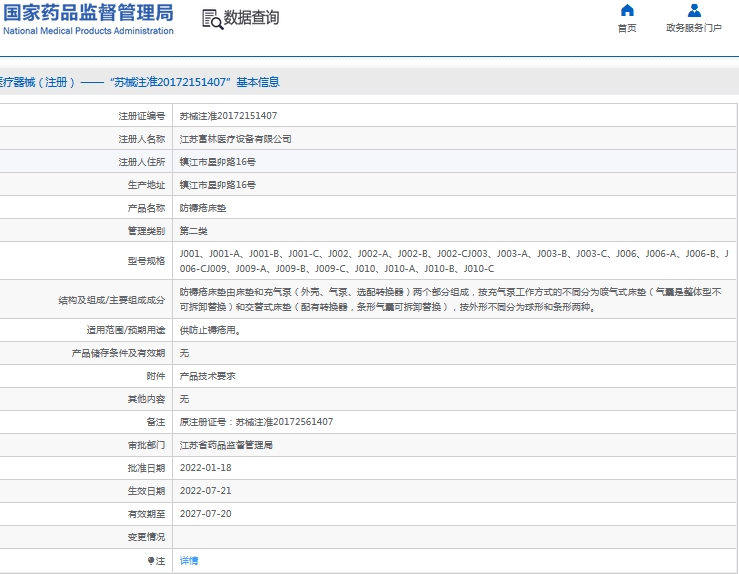Click the 产品技术要求 attachment entry

click(207, 376)
